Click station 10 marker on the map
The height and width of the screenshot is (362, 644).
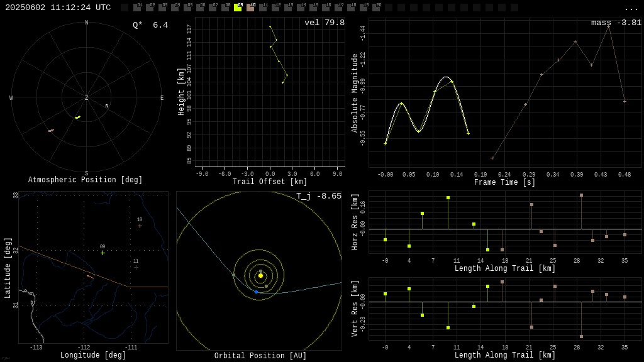pos(140,226)
